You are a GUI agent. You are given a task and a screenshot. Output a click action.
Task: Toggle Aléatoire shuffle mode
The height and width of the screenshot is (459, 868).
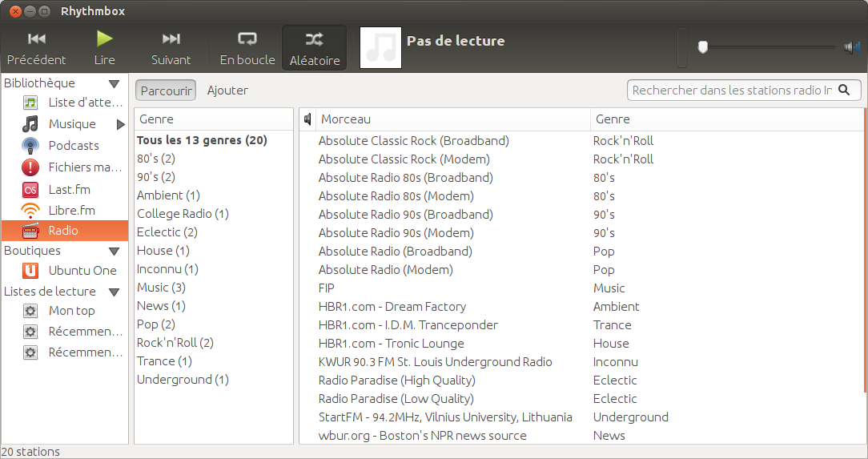(315, 49)
